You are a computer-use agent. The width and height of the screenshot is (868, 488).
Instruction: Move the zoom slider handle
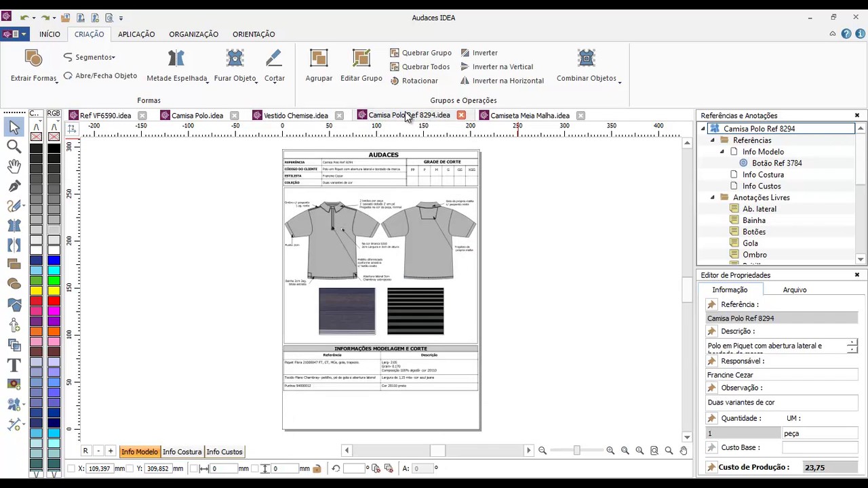click(577, 450)
